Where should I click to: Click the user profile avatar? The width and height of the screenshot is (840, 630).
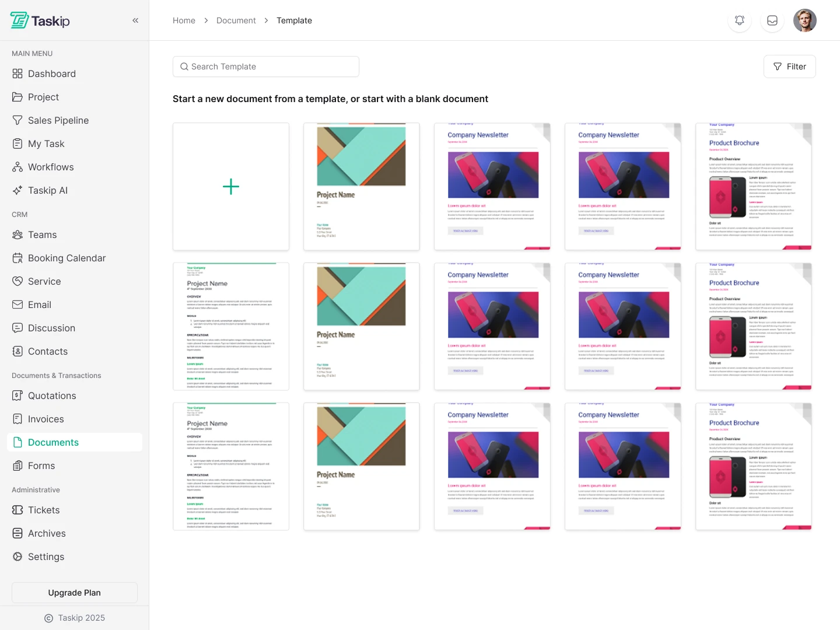pyautogui.click(x=805, y=20)
